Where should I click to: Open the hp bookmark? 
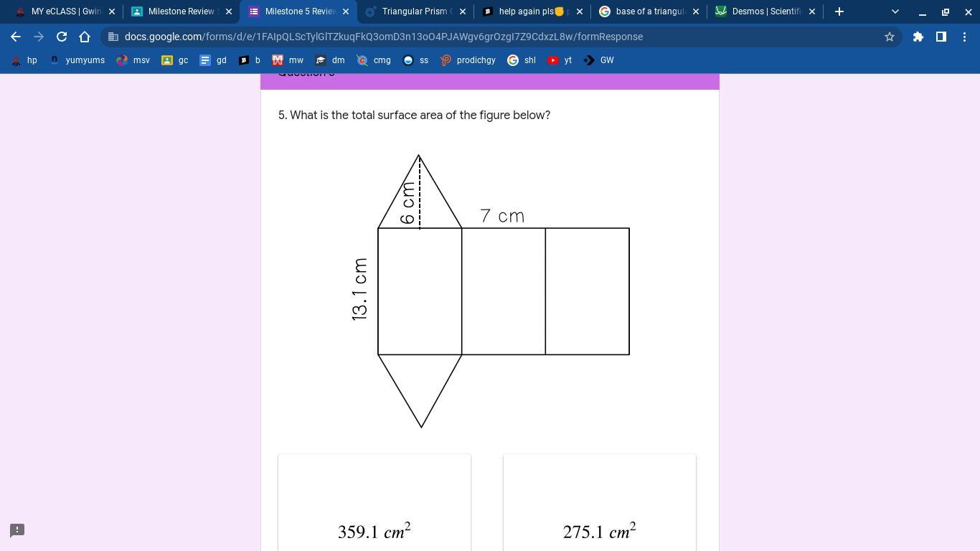click(x=24, y=60)
